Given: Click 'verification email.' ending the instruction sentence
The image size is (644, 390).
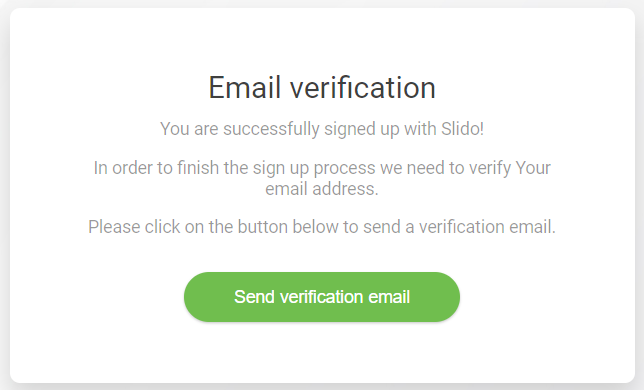Looking at the screenshot, I should pos(487,227).
